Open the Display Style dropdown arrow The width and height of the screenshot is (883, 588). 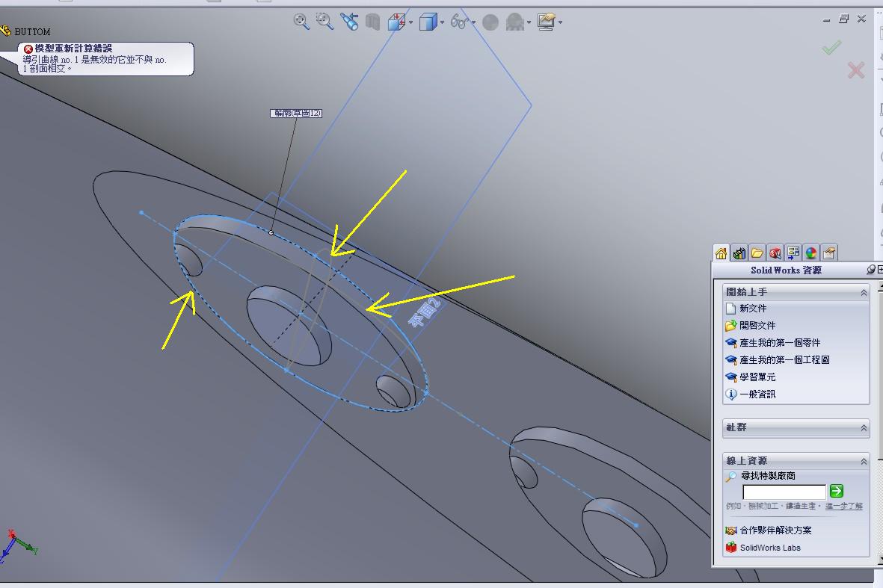(x=442, y=22)
